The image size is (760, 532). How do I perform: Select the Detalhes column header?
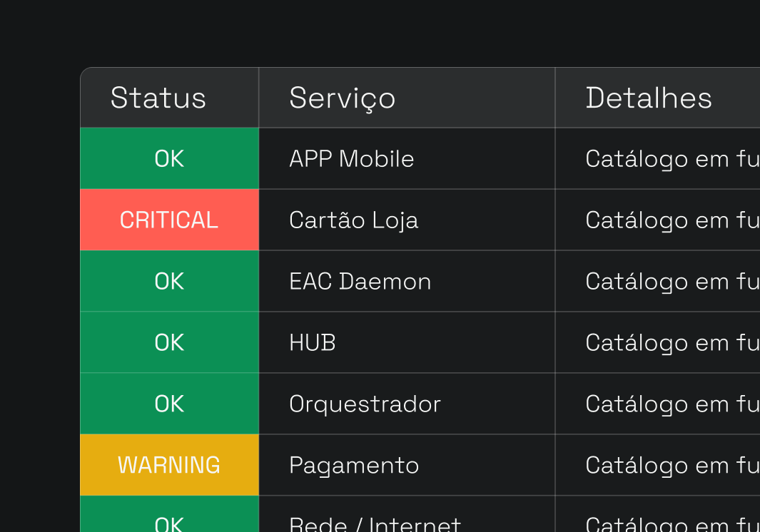pos(649,98)
